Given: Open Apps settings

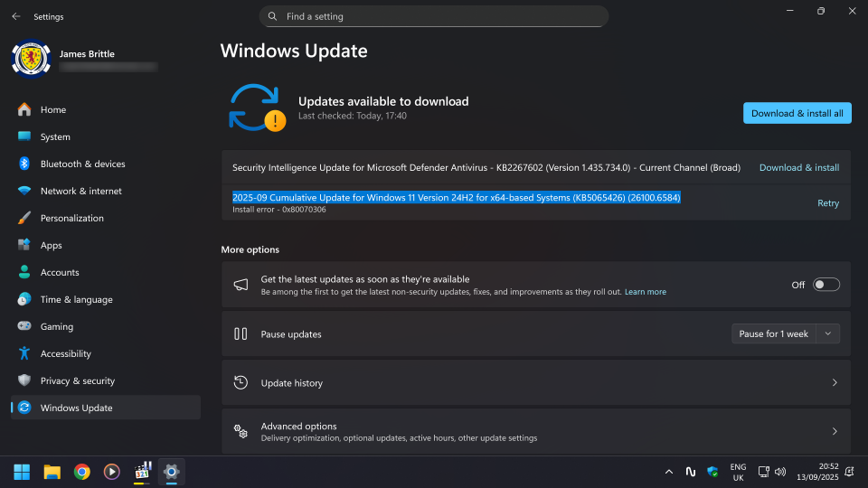Looking at the screenshot, I should coord(106,245).
